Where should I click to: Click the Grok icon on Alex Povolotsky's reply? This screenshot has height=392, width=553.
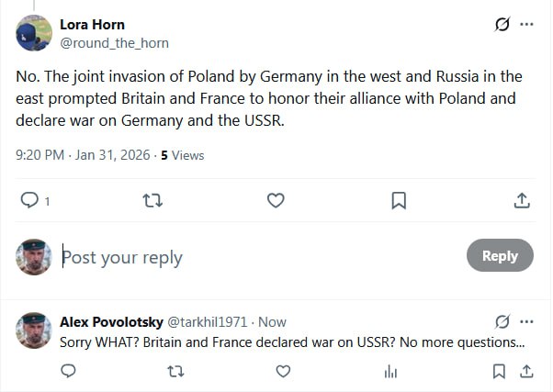[502, 322]
